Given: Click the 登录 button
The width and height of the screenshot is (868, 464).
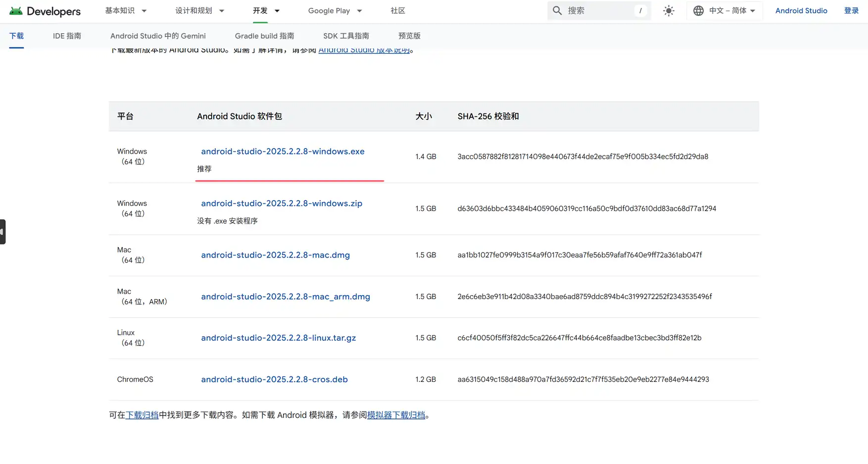Looking at the screenshot, I should (x=852, y=10).
